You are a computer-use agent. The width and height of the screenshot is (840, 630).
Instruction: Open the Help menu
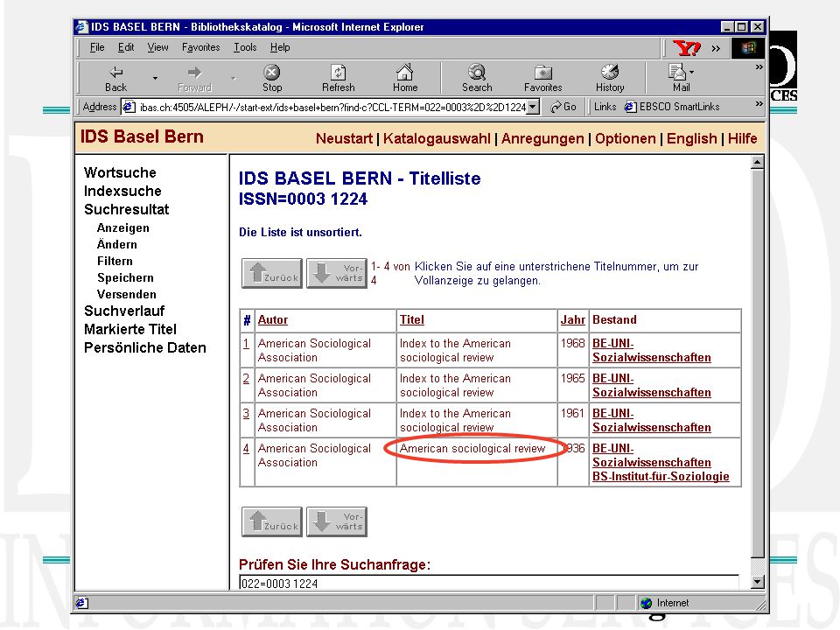280,47
